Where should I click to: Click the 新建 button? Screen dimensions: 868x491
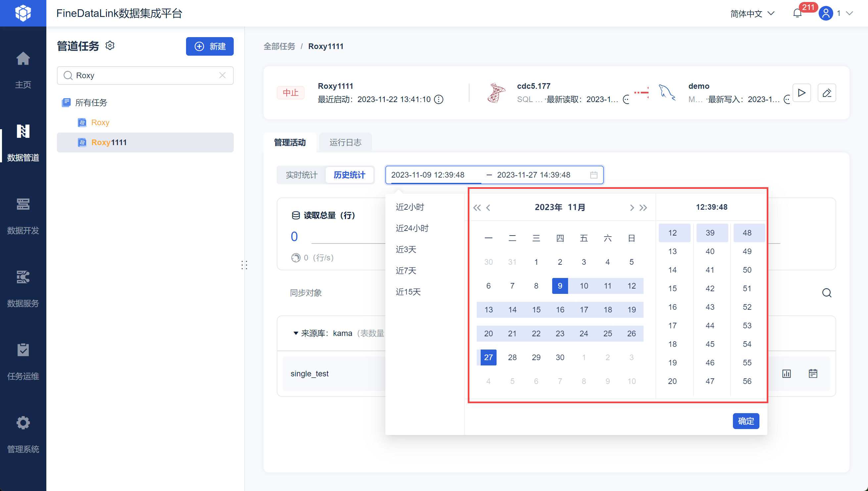[x=210, y=46]
